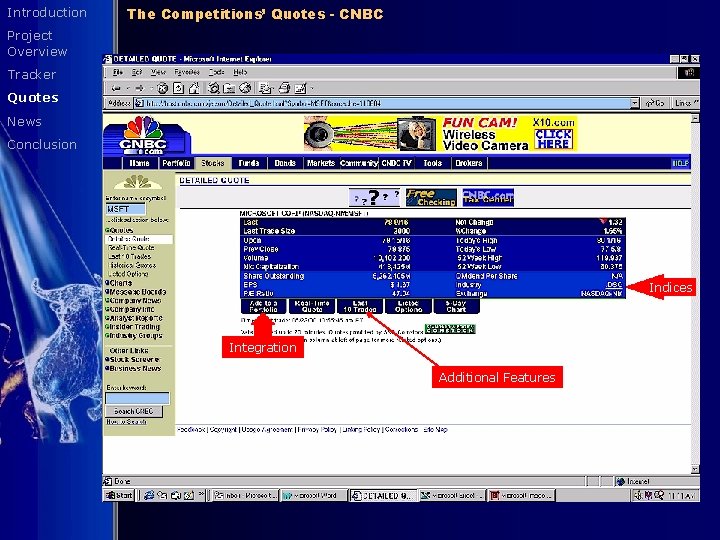The height and width of the screenshot is (540, 720).
Task: Open Company News in left sidebar
Action: [x=134, y=300]
